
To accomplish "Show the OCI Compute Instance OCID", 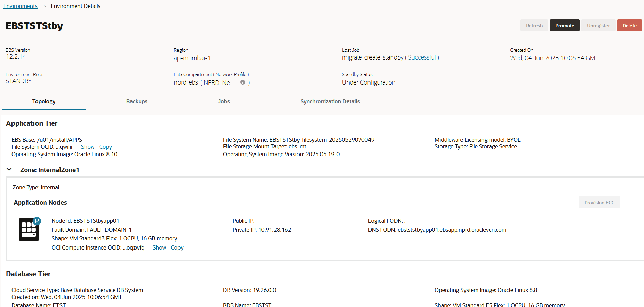I will 159,247.
